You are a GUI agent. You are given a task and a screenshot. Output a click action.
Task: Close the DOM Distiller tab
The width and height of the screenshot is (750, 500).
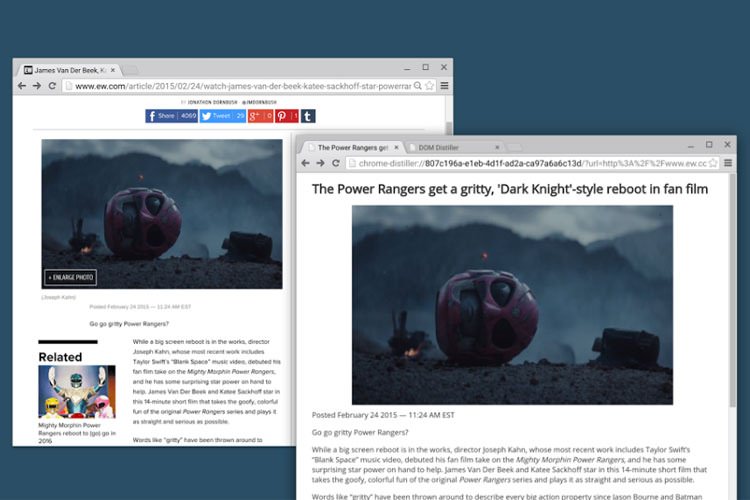tap(497, 148)
